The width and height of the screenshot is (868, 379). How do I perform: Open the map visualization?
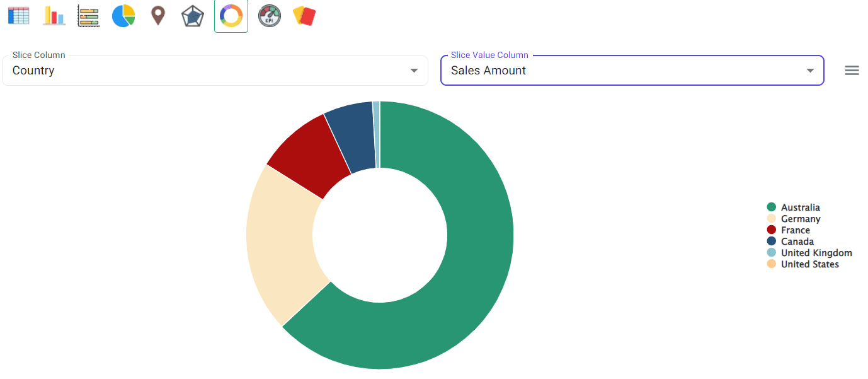(x=157, y=16)
